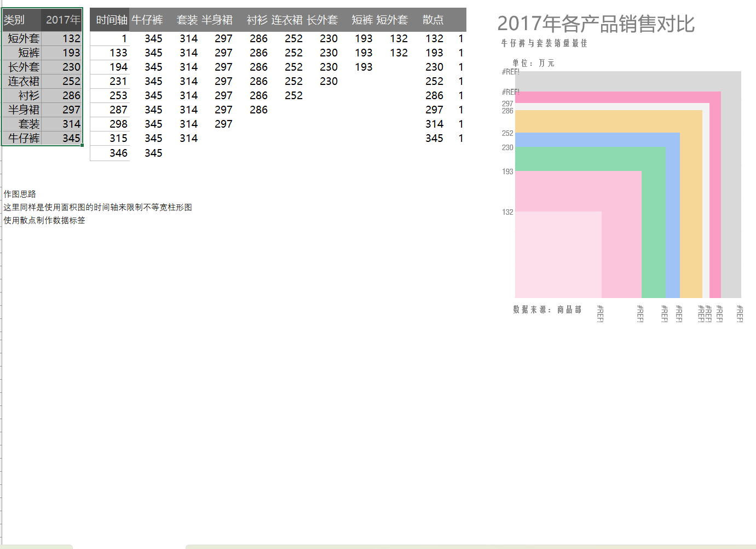Select the palest pink innermost chart area
Screen dimensions: 756x549
(558, 255)
